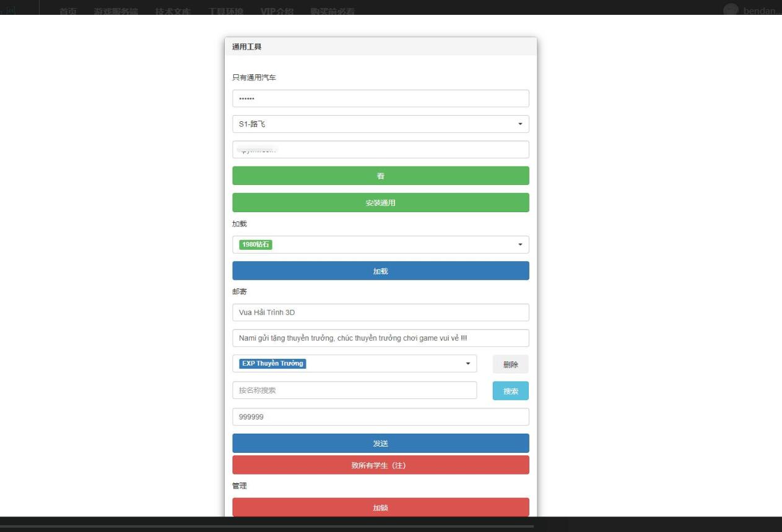Click the 安装通用 button
Screen dimensions: 782x532
coord(380,203)
